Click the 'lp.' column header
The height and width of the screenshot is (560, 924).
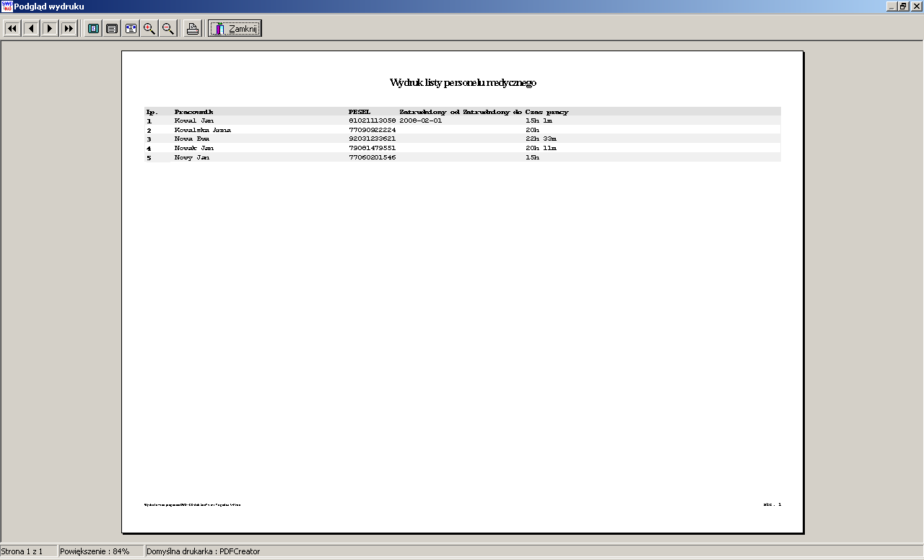point(152,112)
